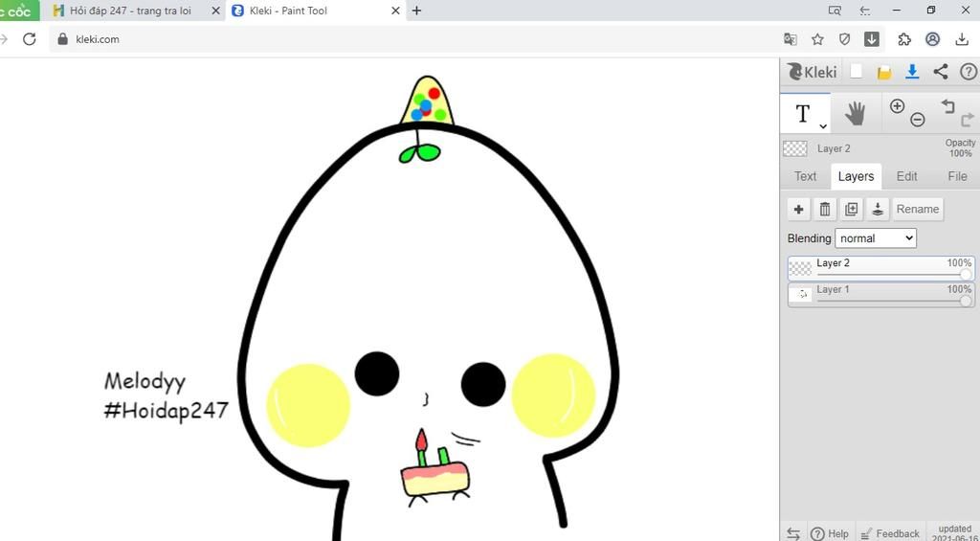View site security lock info
This screenshot has height=541, width=980.
pos(62,39)
